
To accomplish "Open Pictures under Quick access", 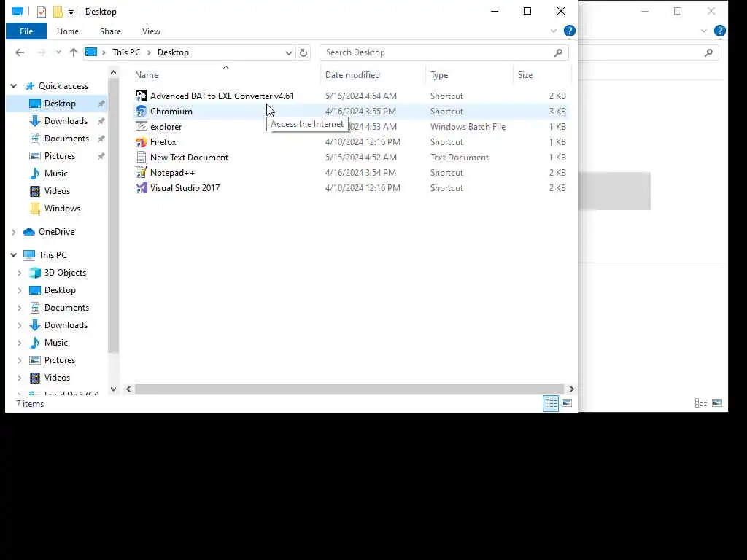I will 60,156.
